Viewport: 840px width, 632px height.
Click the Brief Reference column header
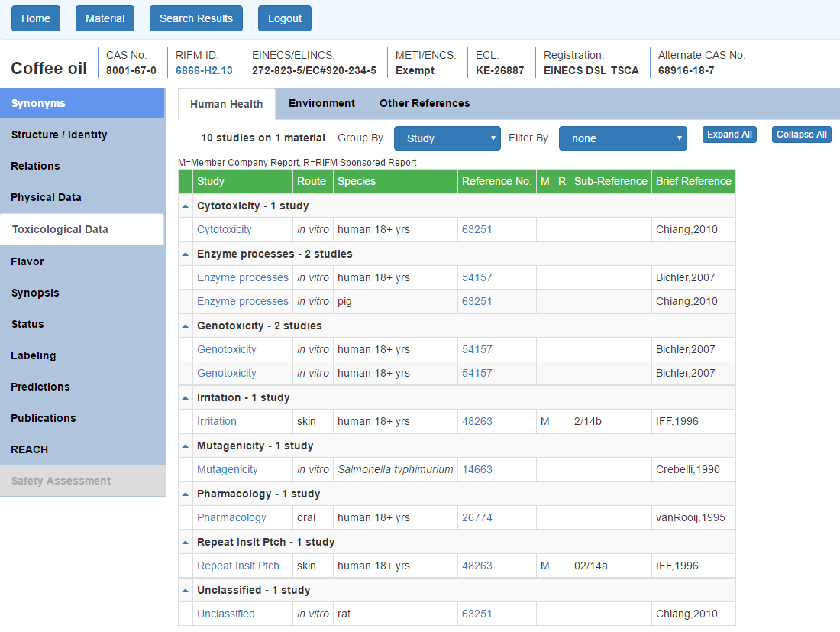[x=693, y=181]
